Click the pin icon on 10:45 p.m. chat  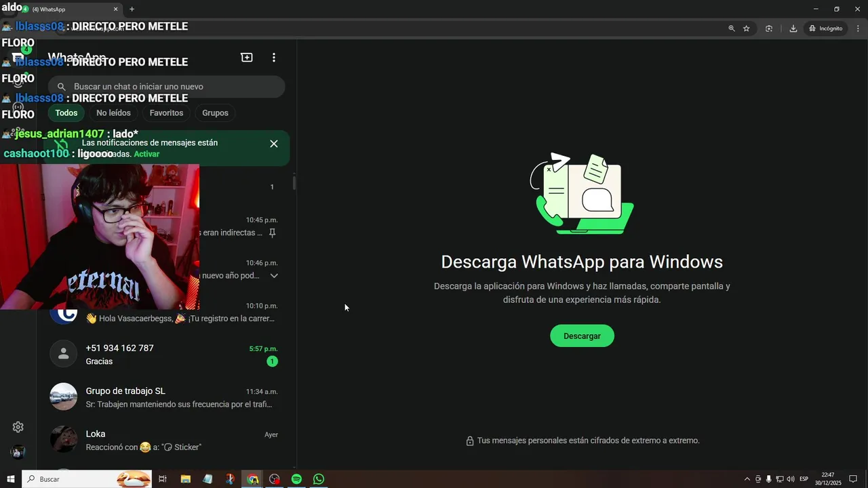coord(273,233)
